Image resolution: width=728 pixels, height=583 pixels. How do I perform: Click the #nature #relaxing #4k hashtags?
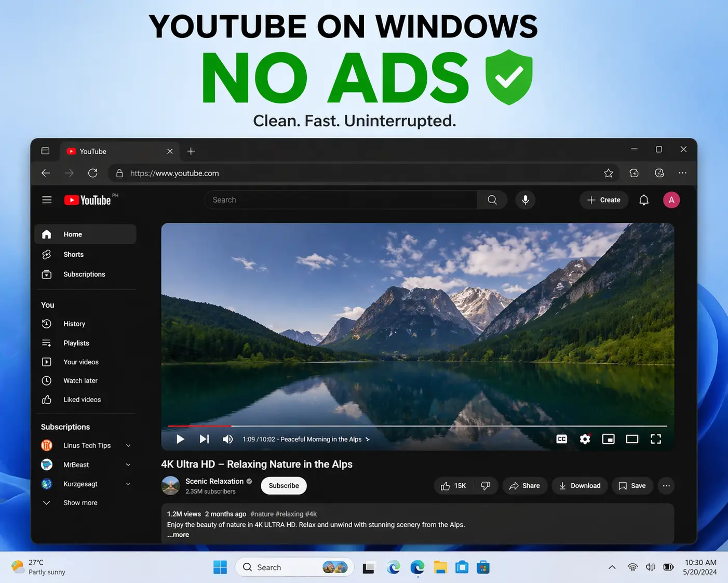[x=284, y=514]
